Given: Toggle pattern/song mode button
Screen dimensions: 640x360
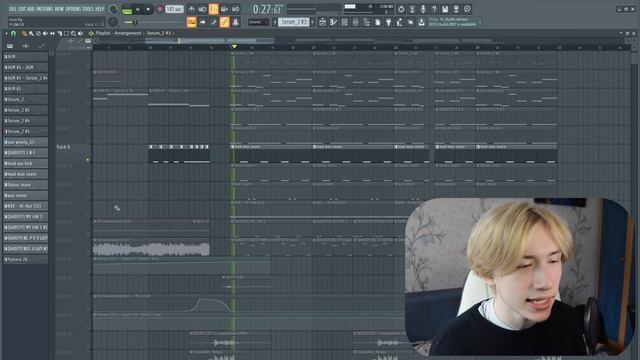Looking at the screenshot, I should click(x=127, y=9).
